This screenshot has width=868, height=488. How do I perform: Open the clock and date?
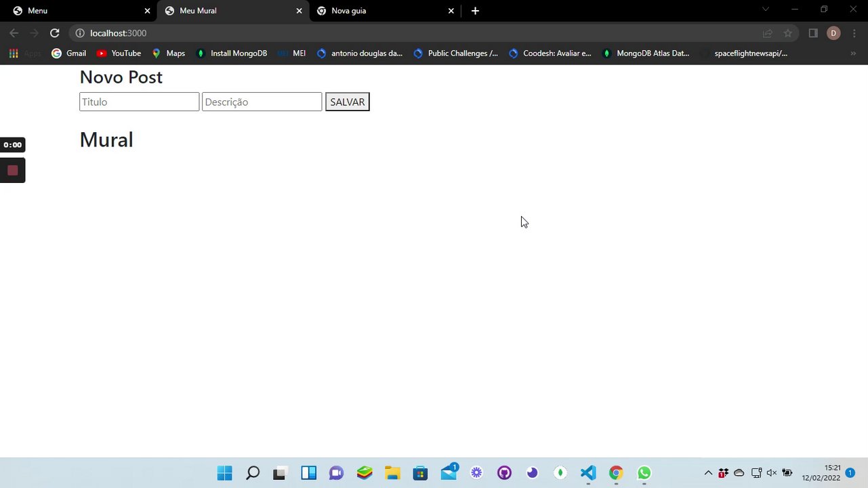821,473
